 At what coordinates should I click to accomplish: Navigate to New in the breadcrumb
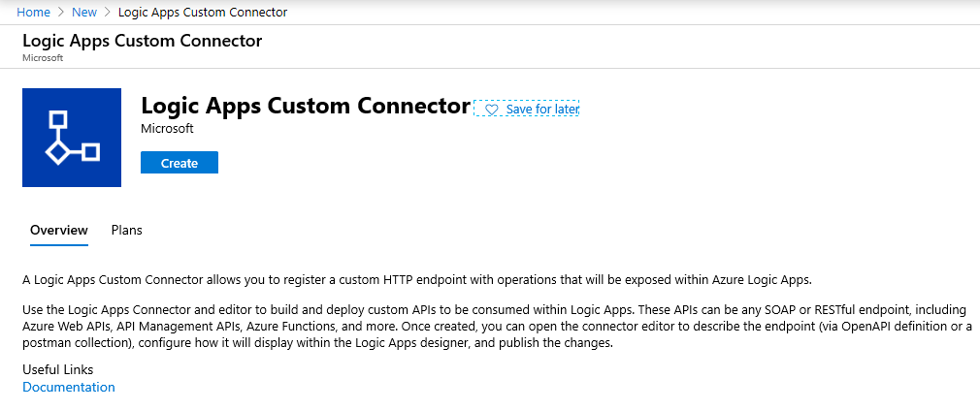point(84,13)
